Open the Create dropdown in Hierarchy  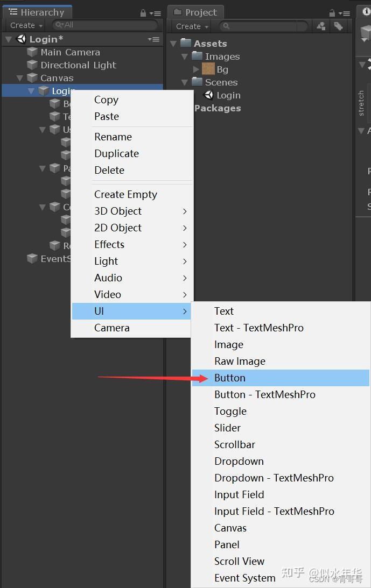pyautogui.click(x=25, y=25)
